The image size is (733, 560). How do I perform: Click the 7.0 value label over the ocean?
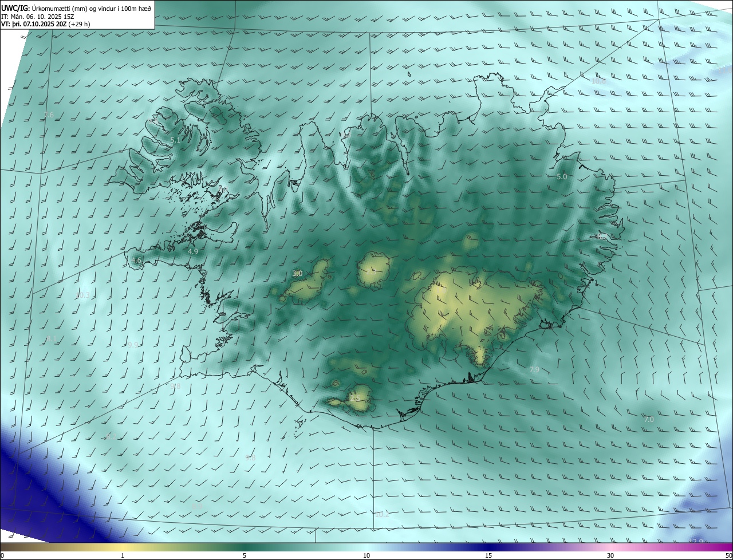649,420
